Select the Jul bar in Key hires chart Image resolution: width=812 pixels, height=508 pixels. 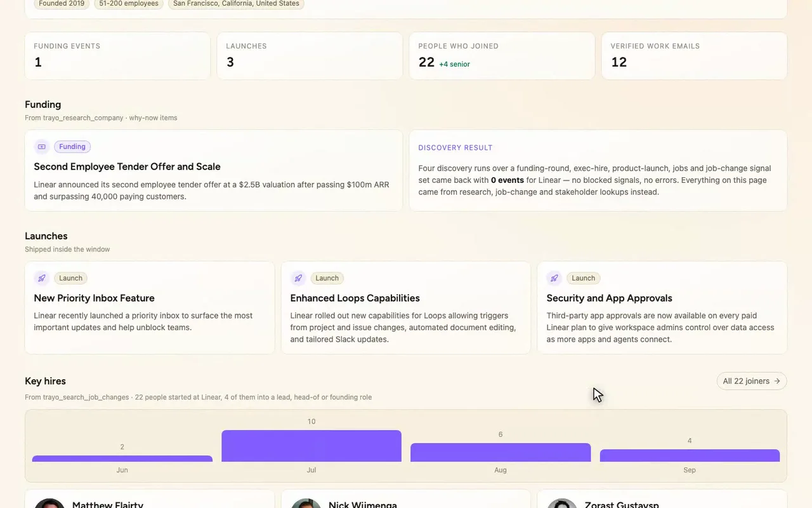click(x=311, y=446)
